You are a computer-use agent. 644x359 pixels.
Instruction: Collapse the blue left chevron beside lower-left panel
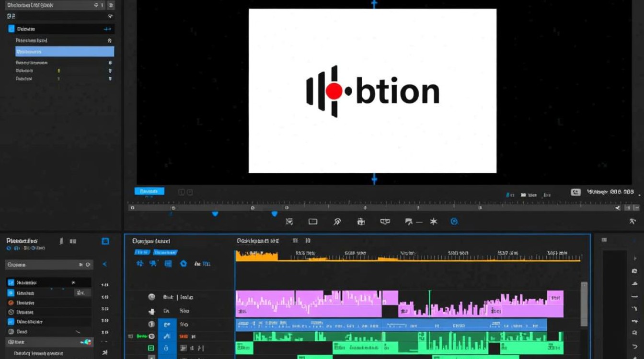[105, 264]
